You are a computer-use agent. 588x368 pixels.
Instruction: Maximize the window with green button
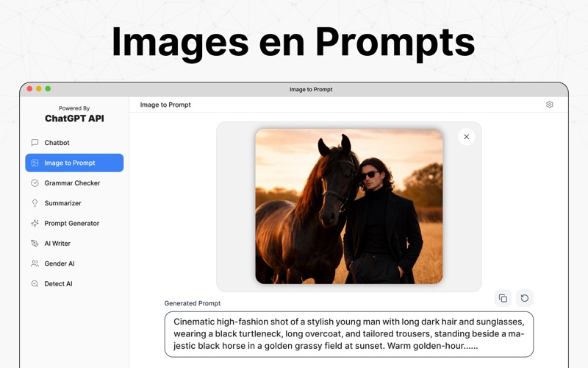pyautogui.click(x=48, y=88)
